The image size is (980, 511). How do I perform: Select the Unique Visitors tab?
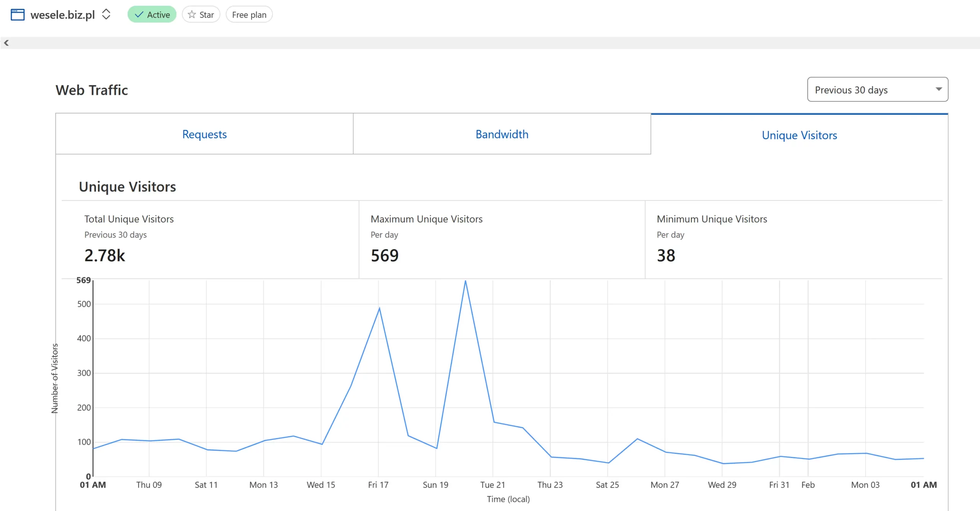click(799, 135)
